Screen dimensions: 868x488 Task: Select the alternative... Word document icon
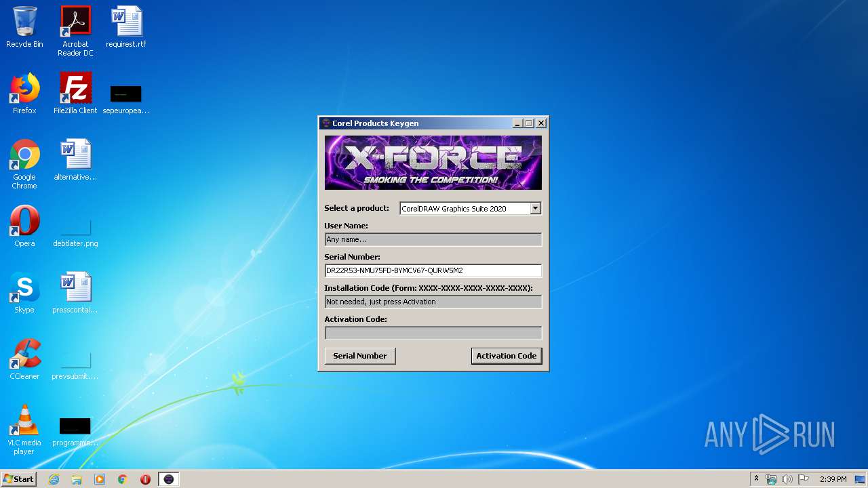coord(75,160)
